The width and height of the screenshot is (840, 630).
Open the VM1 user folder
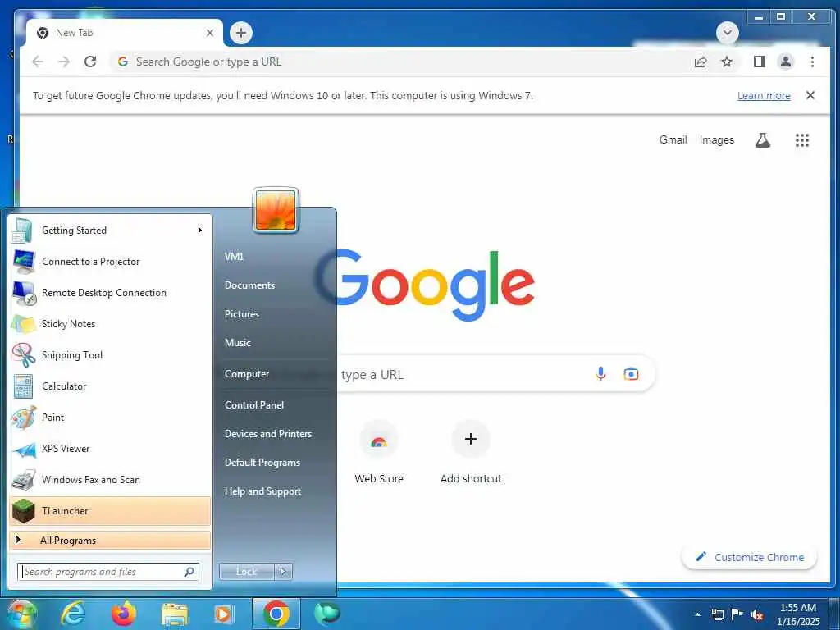coord(234,256)
